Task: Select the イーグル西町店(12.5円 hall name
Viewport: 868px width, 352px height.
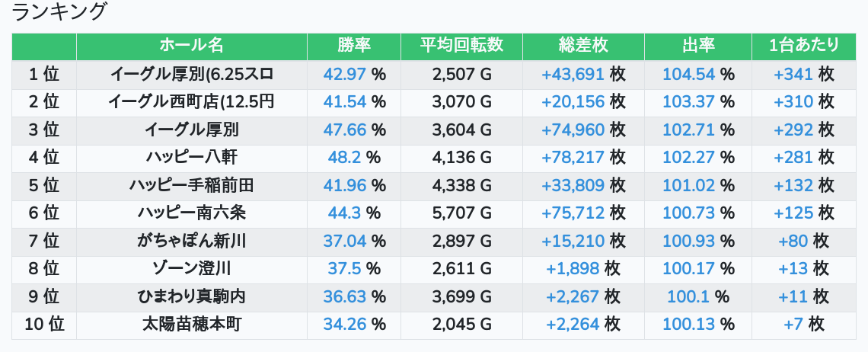Action: pos(191,102)
